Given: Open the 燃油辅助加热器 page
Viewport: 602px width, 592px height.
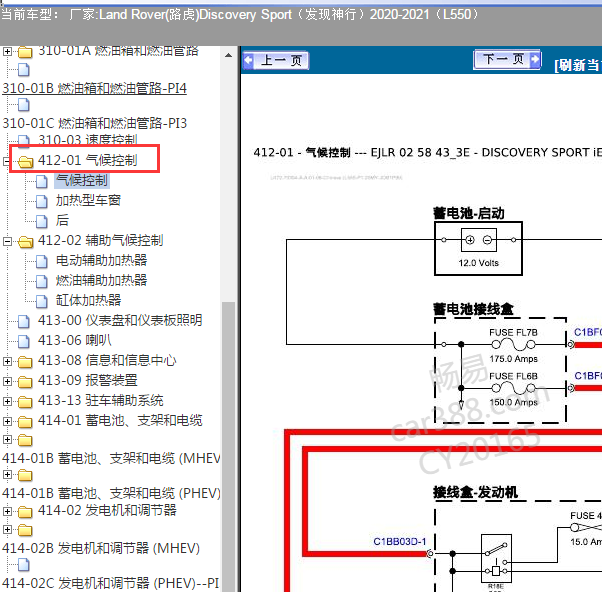Looking at the screenshot, I should coord(101,280).
